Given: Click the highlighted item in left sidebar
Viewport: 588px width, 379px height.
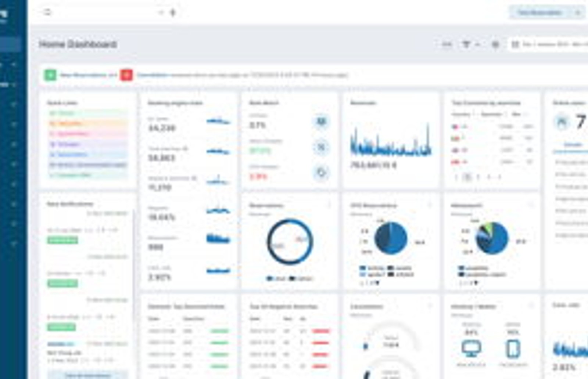Looking at the screenshot, I should pyautogui.click(x=11, y=44).
